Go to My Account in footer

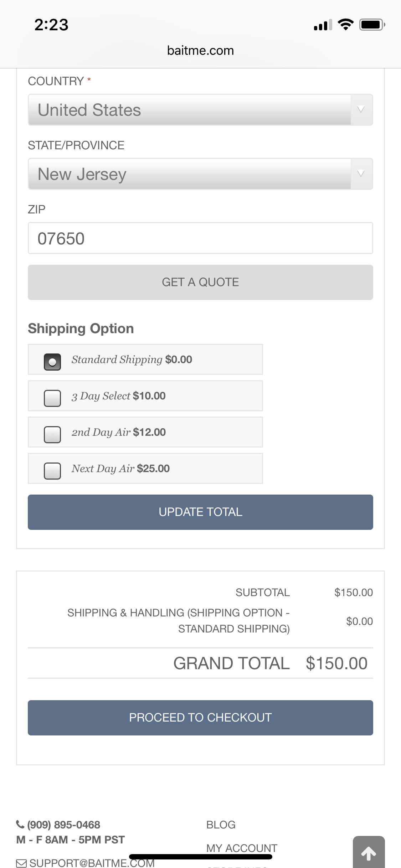point(242,848)
